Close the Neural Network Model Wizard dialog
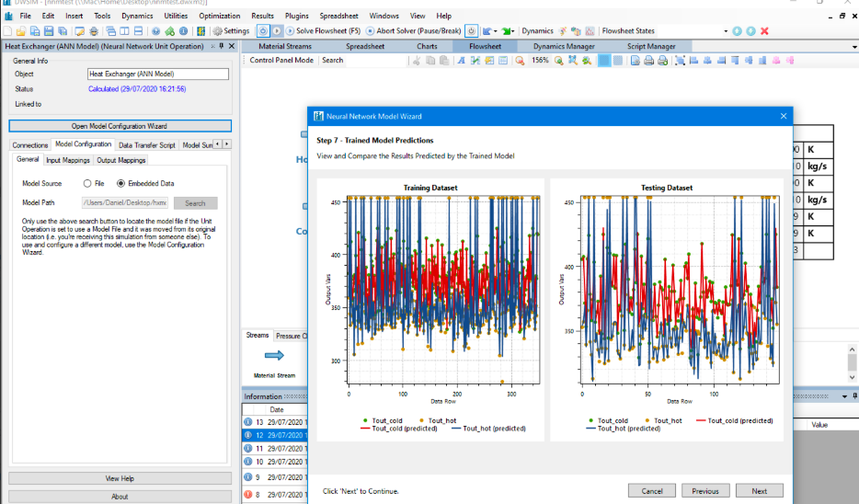Image resolution: width=859 pixels, height=504 pixels. (783, 116)
